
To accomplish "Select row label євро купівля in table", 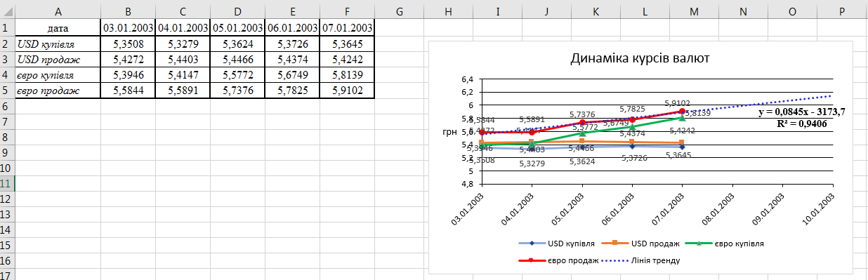I will coord(58,74).
